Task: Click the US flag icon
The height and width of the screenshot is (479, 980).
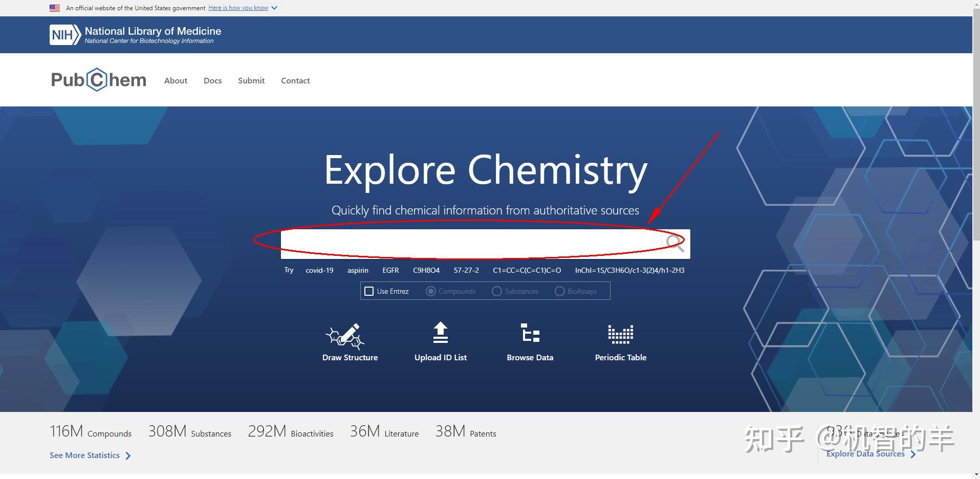Action: coord(55,8)
